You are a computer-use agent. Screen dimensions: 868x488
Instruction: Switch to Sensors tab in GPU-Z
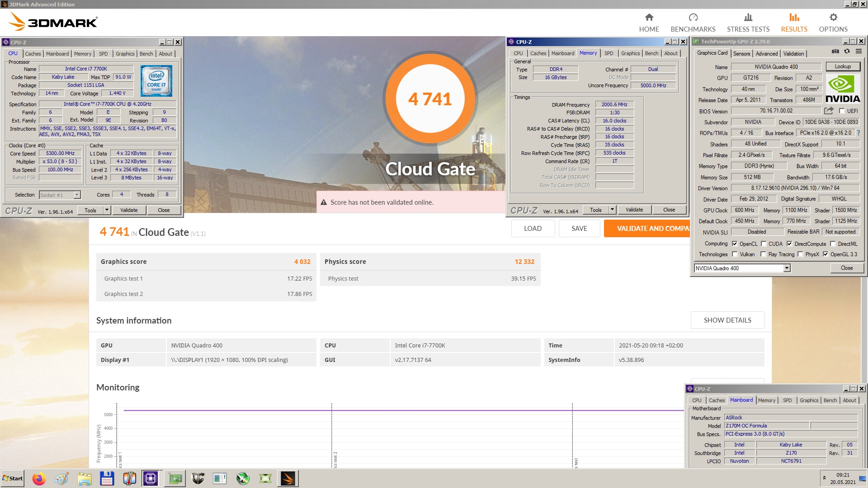point(741,53)
